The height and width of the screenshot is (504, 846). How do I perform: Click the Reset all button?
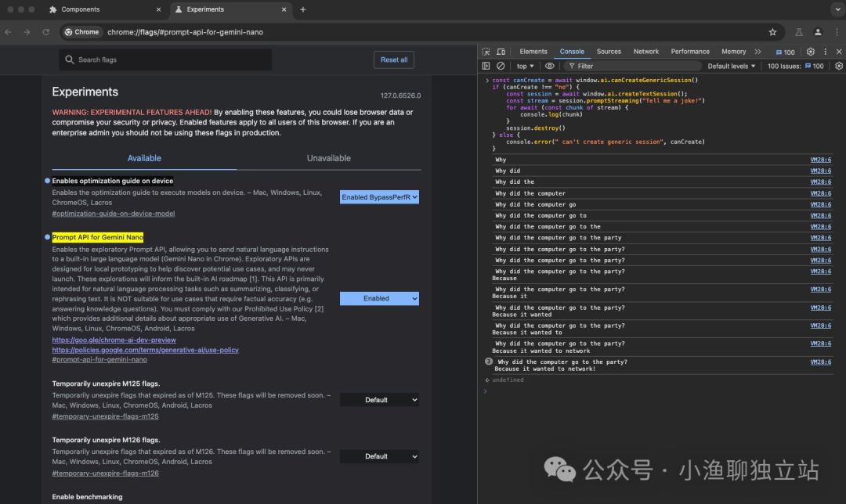tap(394, 59)
